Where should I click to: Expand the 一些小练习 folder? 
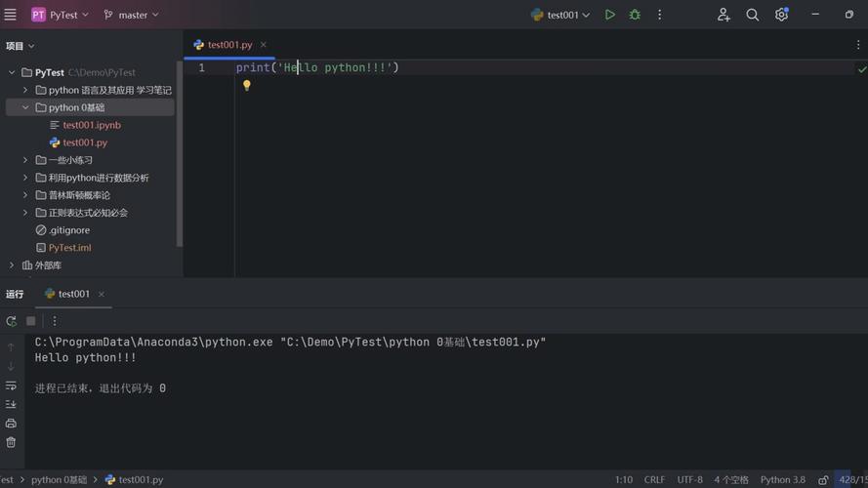click(x=25, y=160)
